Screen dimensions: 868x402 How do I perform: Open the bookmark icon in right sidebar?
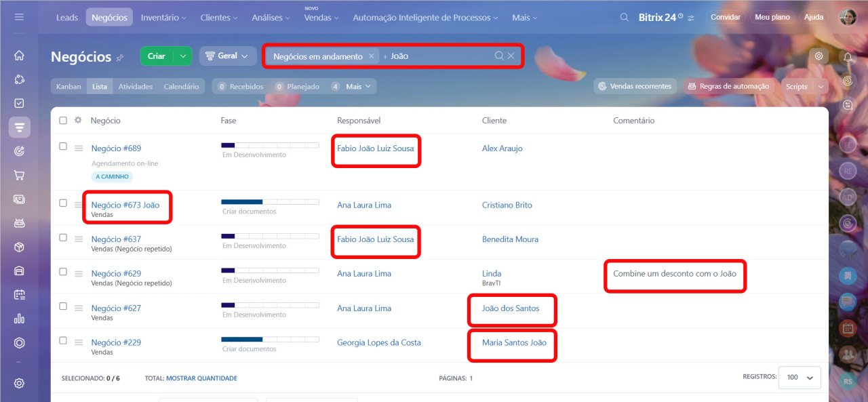coord(848,276)
